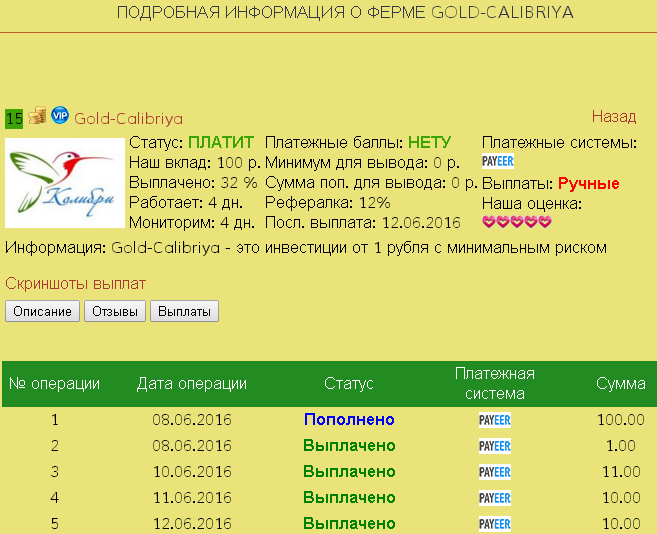Image resolution: width=657 pixels, height=534 pixels.
Task: Click the 10.00 sum in operation 4 row
Action: (621, 498)
